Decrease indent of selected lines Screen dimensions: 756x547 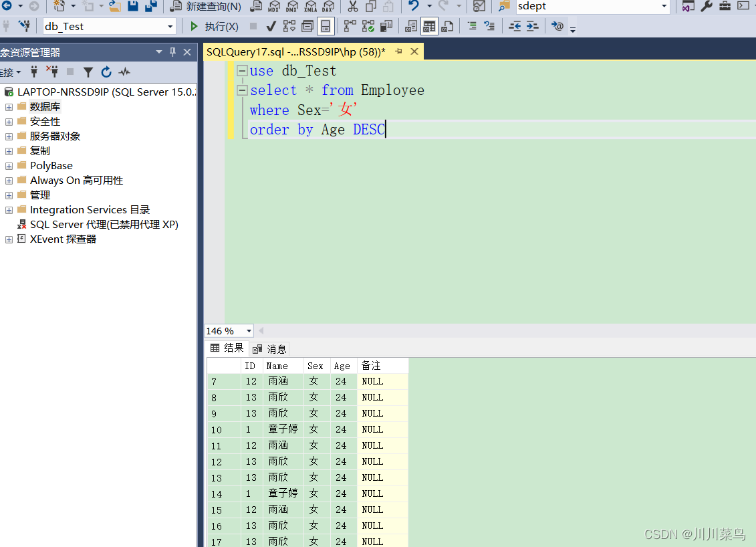point(515,26)
